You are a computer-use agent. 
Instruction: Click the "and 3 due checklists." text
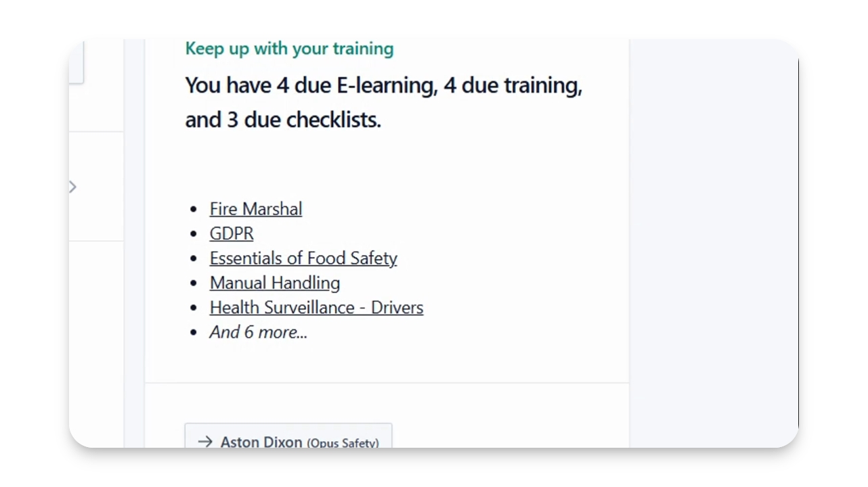(283, 120)
